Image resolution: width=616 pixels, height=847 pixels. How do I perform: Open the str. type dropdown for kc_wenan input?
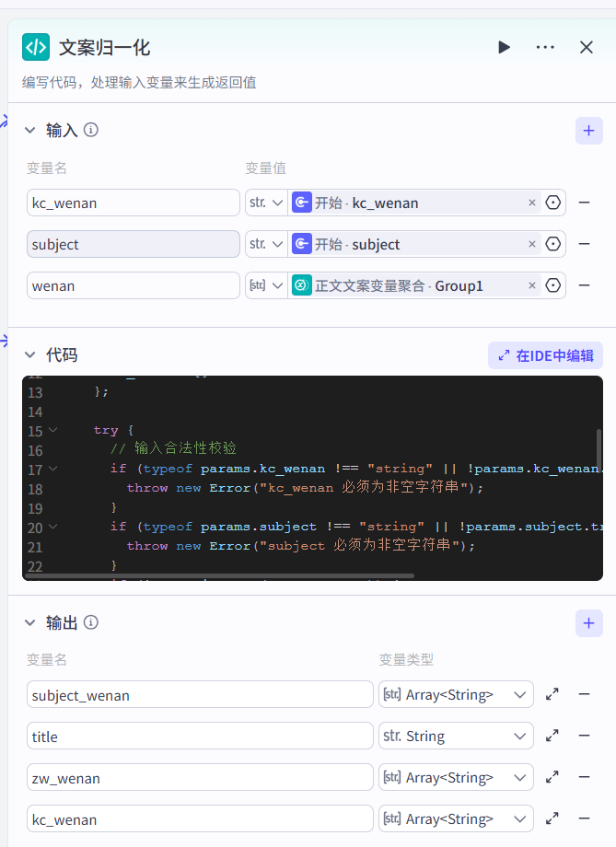(265, 203)
